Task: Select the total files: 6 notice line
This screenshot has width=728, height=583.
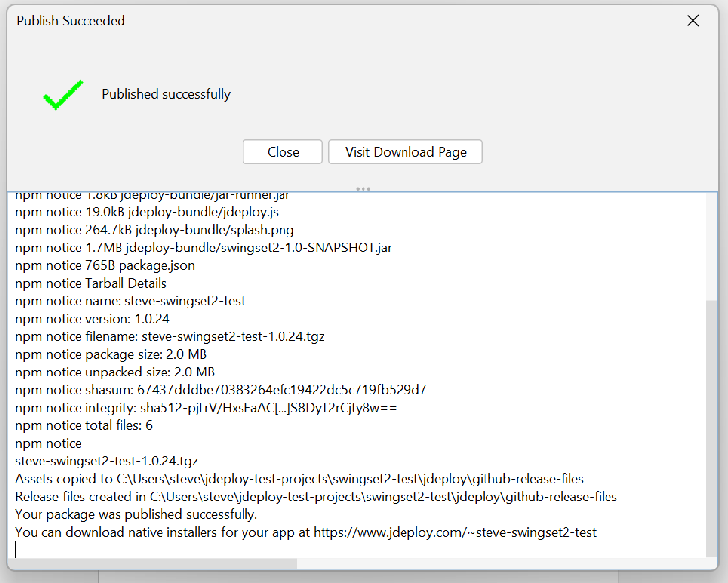Action: point(84,425)
